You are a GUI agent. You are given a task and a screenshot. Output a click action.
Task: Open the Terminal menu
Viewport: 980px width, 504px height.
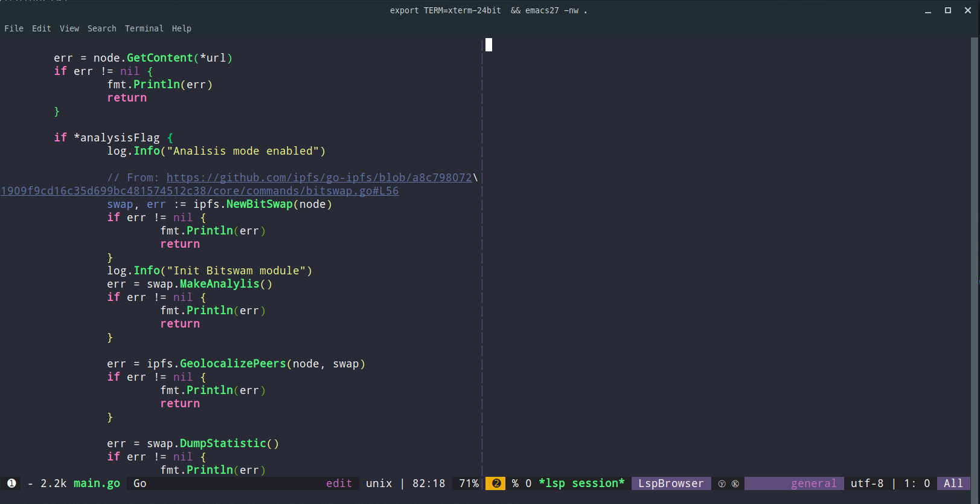144,28
